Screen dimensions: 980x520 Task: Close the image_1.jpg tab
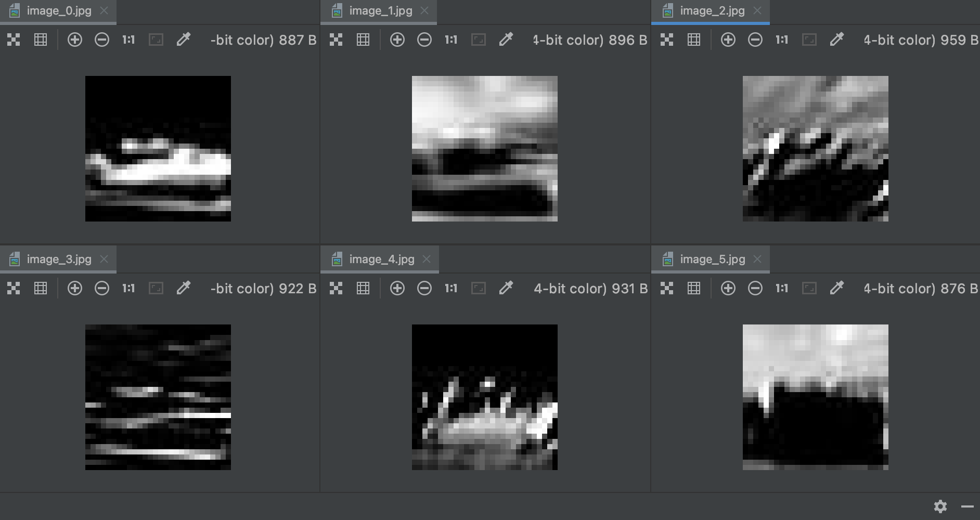[x=424, y=10]
